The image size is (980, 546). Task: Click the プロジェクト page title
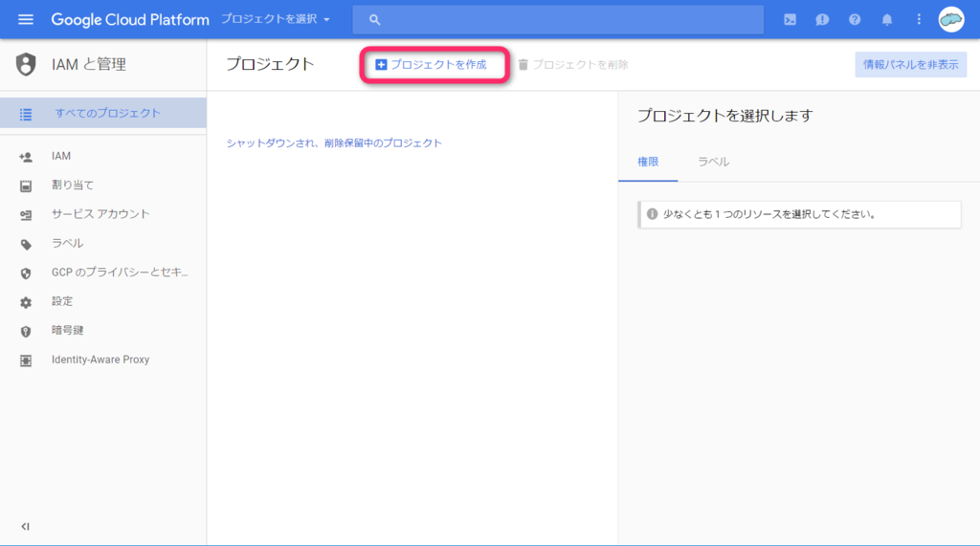pyautogui.click(x=270, y=64)
